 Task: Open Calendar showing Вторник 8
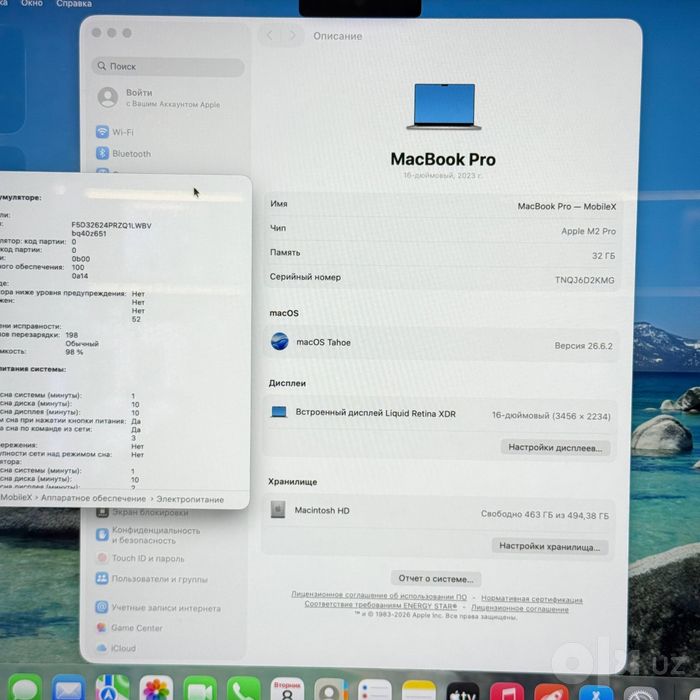[x=287, y=688]
